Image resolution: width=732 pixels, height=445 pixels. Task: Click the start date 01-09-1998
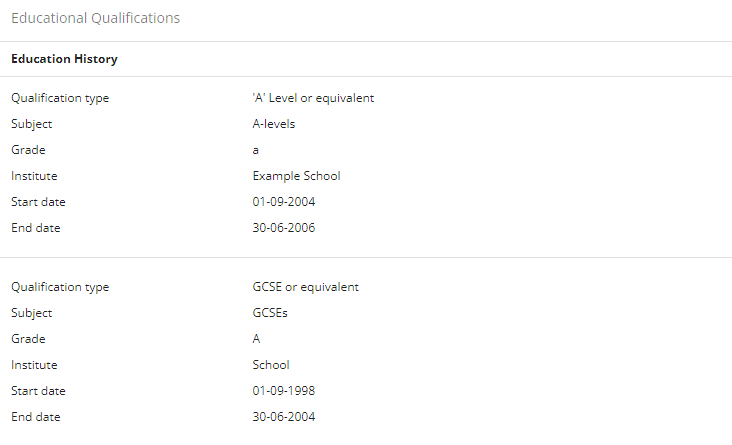click(284, 391)
